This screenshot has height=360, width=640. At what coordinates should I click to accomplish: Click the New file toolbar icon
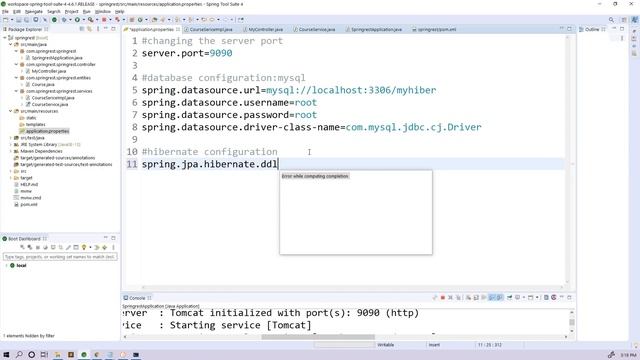pos(5,20)
